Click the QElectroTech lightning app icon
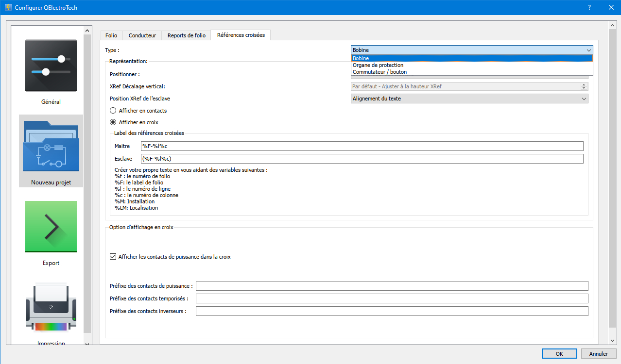The image size is (621, 364). click(8, 8)
